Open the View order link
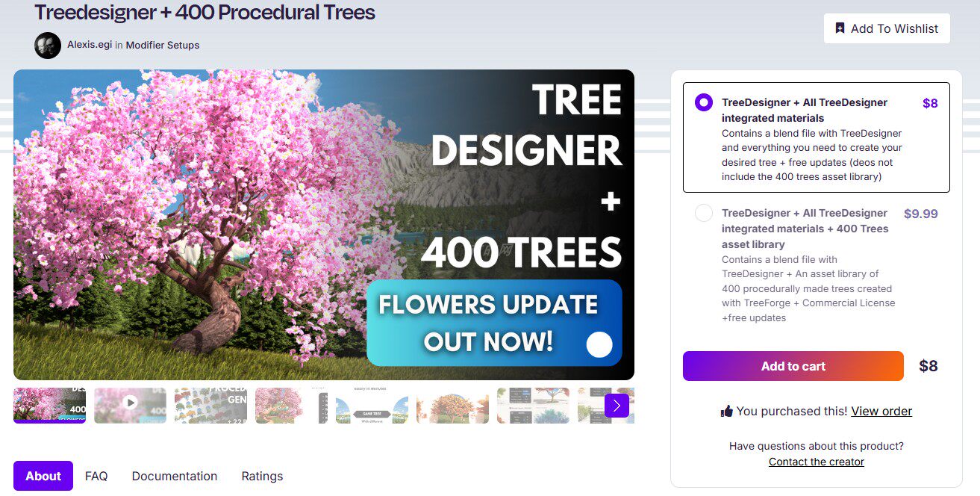This screenshot has width=980, height=496. [881, 411]
